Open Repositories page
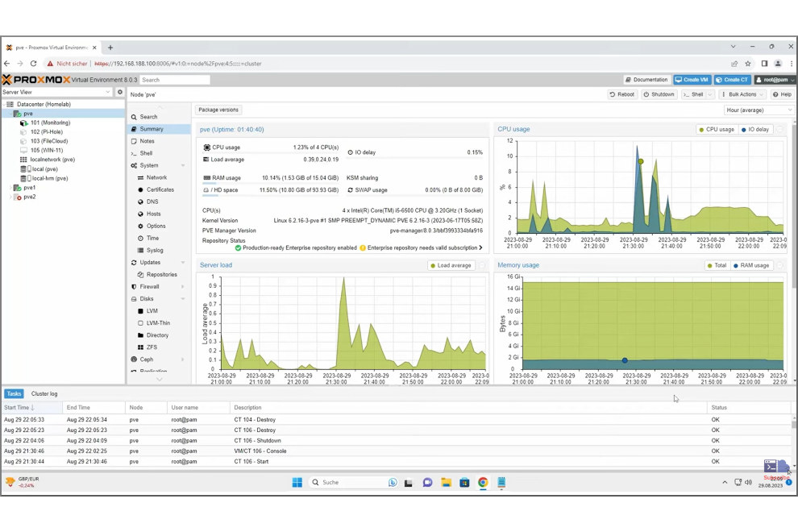 [x=158, y=274]
